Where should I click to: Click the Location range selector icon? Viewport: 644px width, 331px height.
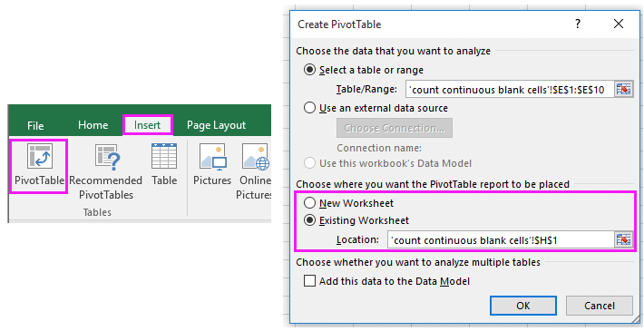622,239
